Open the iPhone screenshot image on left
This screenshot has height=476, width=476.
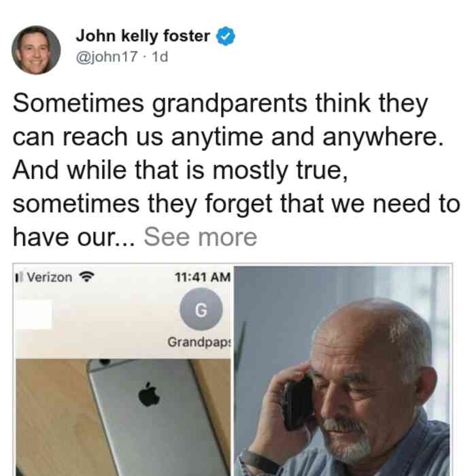(x=123, y=371)
